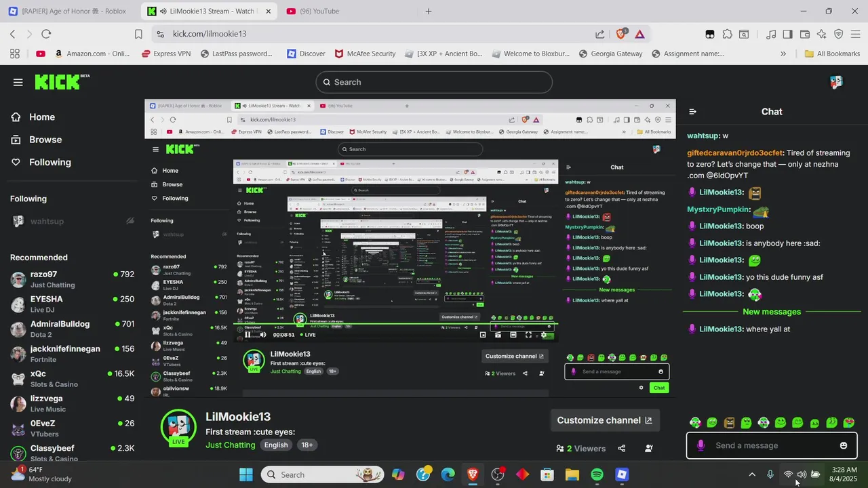The height and width of the screenshot is (488, 868).
Task: Click the Kick search field
Action: point(434,82)
